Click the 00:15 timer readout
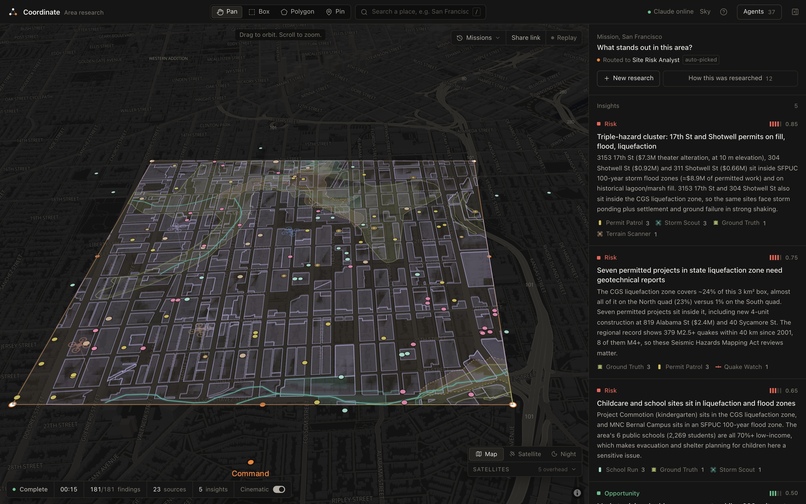Image resolution: width=806 pixels, height=504 pixels. click(68, 490)
